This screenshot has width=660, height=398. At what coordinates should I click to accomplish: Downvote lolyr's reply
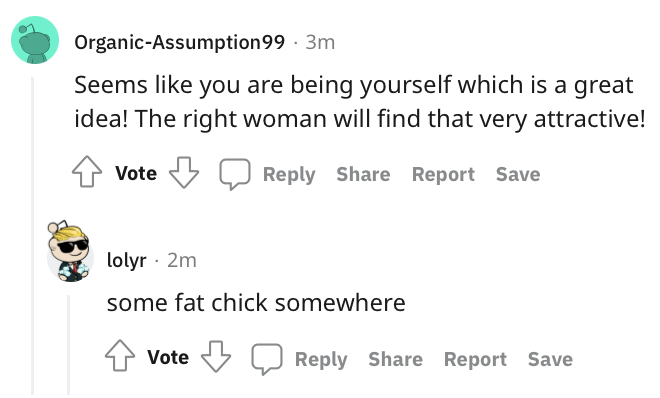(x=216, y=356)
